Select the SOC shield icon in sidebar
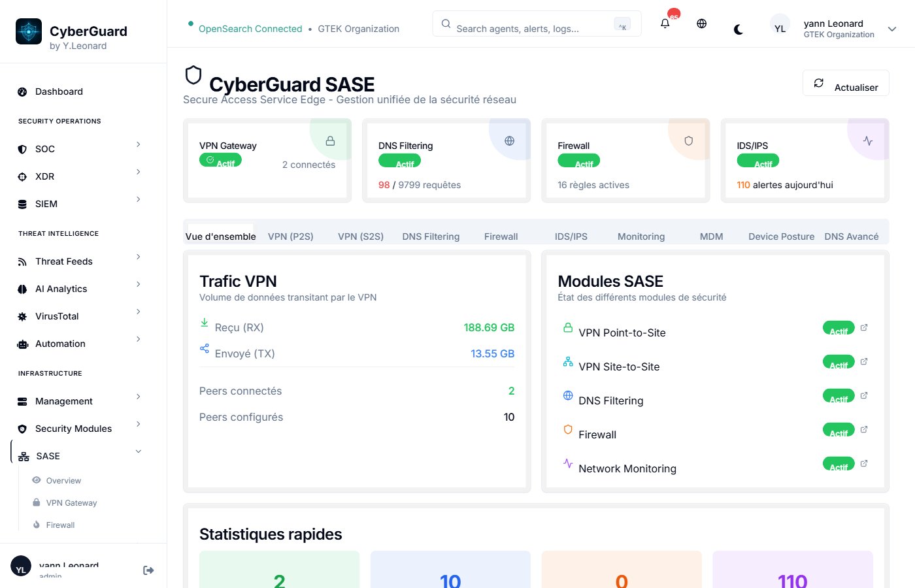The image size is (915, 588). [x=22, y=148]
